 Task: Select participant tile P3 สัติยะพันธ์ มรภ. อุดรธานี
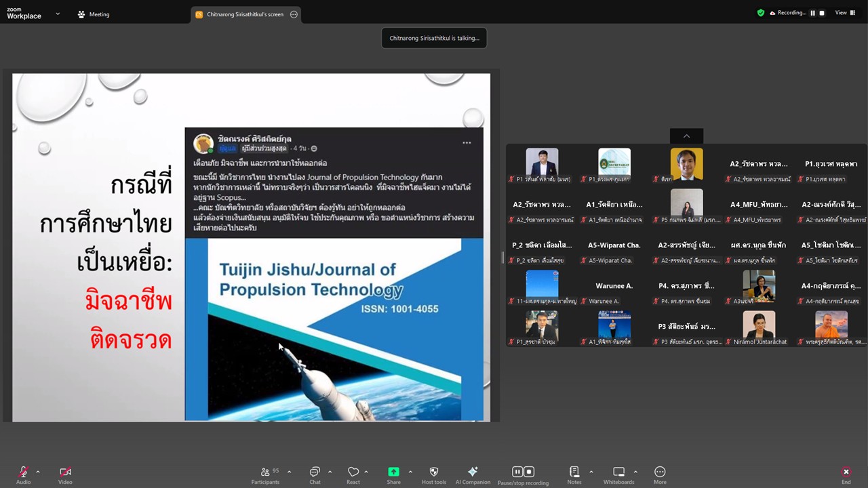click(x=687, y=328)
